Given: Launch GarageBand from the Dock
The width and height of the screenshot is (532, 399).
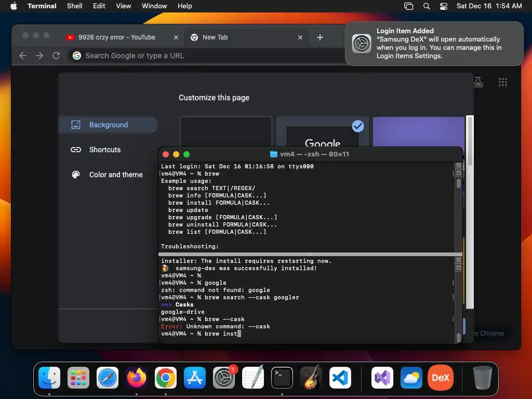Looking at the screenshot, I should pyautogui.click(x=311, y=378).
